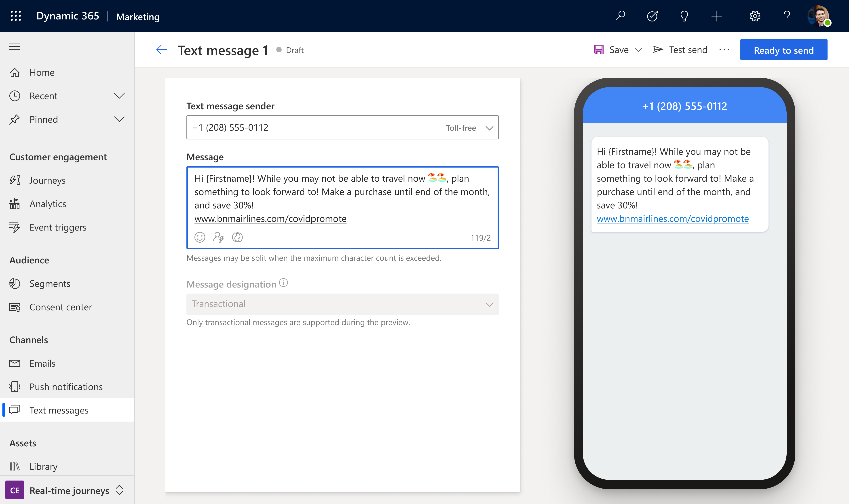Expand the Recent section
The width and height of the screenshot is (849, 504).
pos(119,96)
